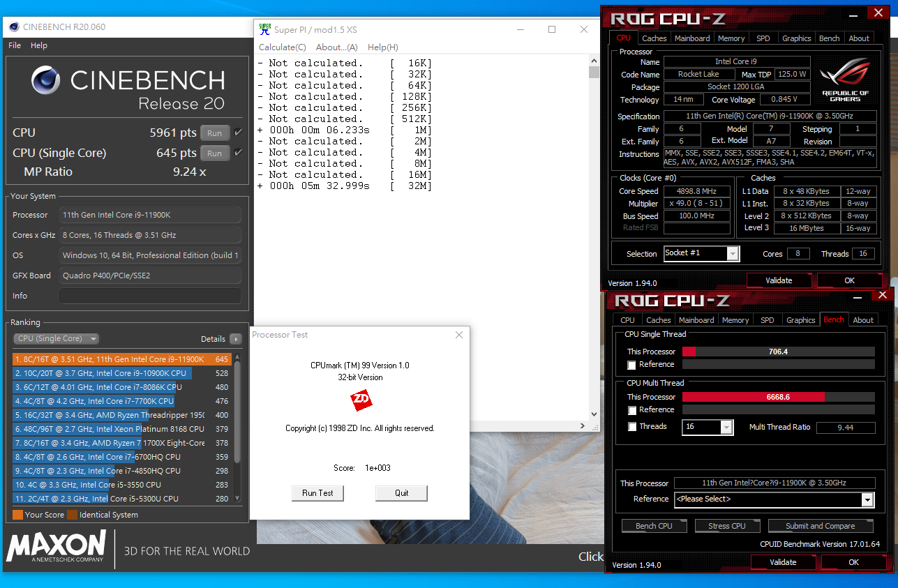Select ranking row Intel Core i7-8086K CPU

point(121,387)
